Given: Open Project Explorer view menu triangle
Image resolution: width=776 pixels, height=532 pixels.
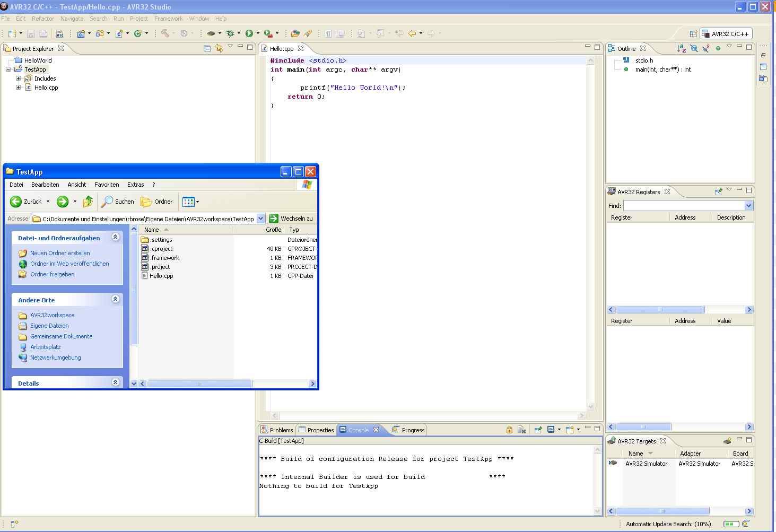Looking at the screenshot, I should (x=230, y=47).
